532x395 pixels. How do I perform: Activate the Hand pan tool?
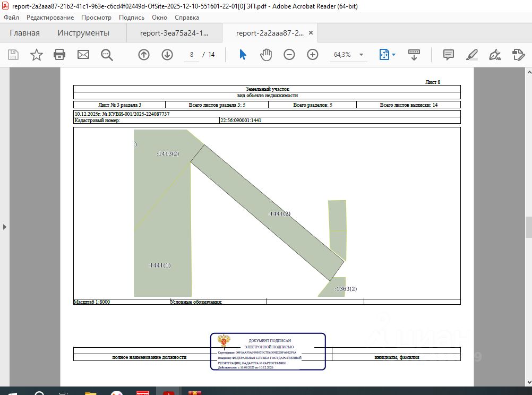pos(266,55)
